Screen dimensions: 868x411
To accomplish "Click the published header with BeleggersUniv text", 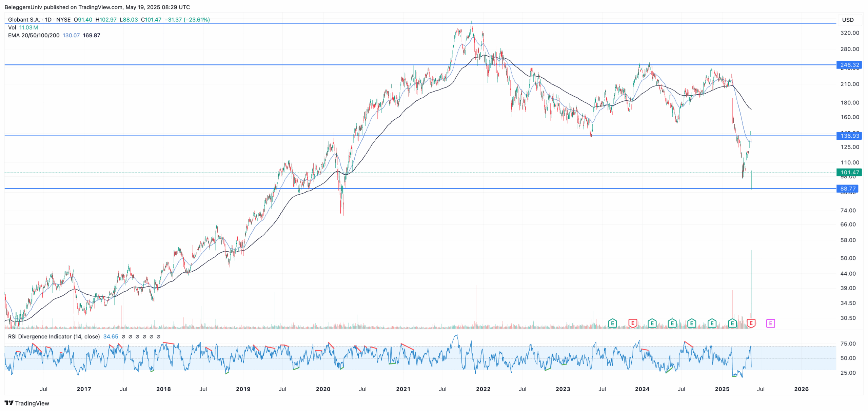I will pyautogui.click(x=97, y=7).
